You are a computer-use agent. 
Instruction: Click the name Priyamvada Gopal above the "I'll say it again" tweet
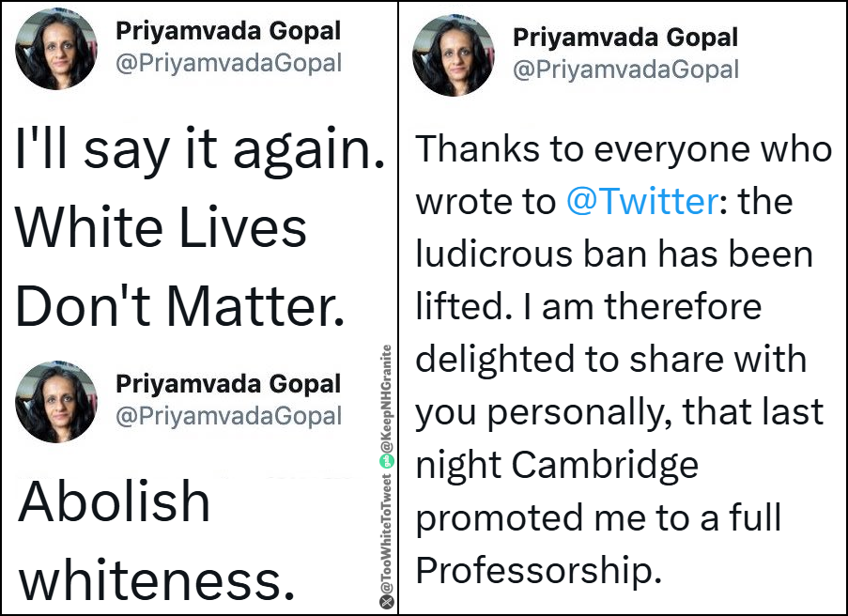point(228,31)
